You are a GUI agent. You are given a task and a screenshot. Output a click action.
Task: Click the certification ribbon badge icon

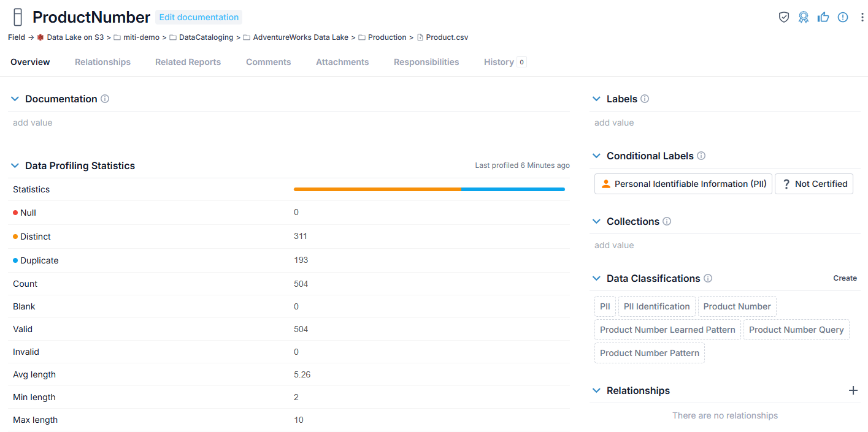click(804, 17)
